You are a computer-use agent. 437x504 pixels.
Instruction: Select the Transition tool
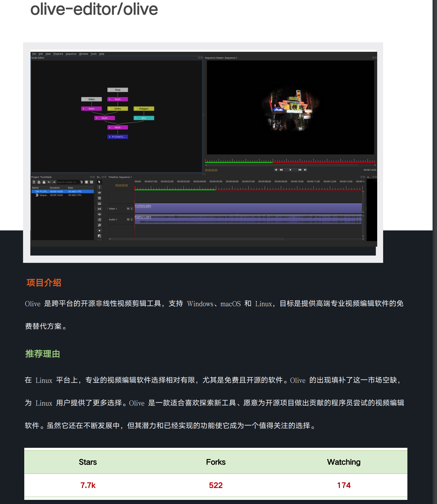tap(99, 236)
